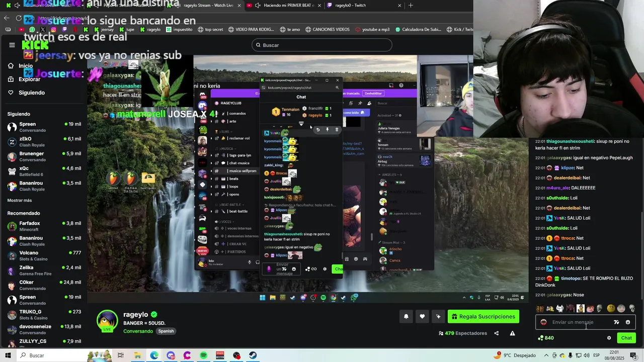
Task: Open Windows Task View
Action: (121, 355)
